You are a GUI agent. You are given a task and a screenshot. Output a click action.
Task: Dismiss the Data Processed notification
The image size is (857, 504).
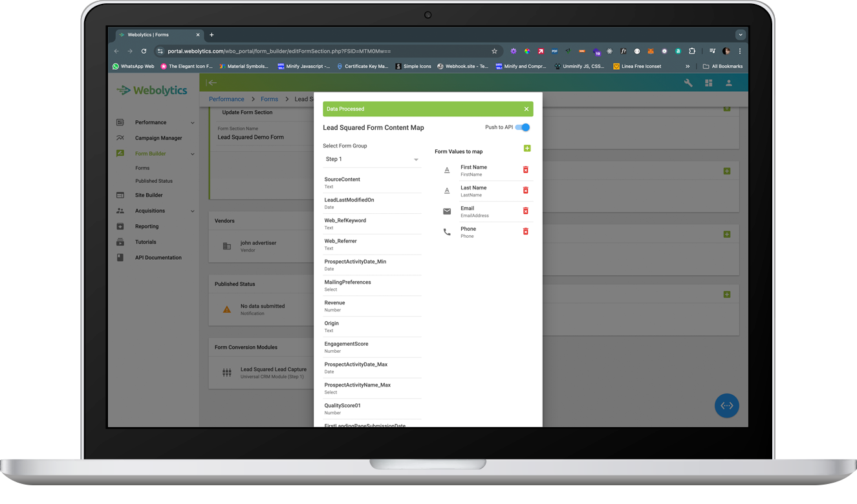[526, 109]
